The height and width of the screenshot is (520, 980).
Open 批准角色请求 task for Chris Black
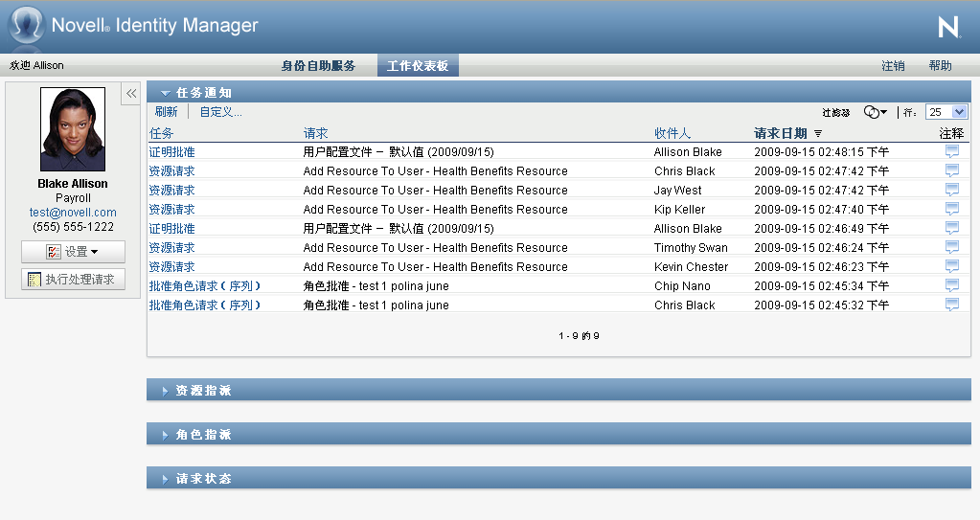click(x=205, y=305)
